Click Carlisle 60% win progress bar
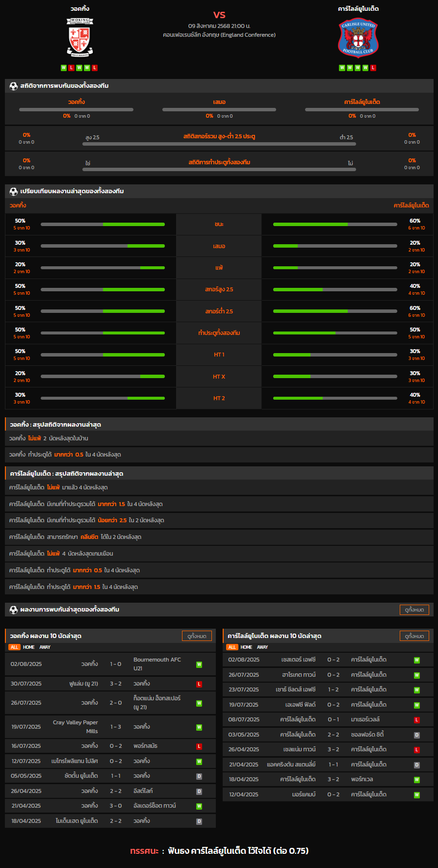438x868 pixels. click(x=335, y=225)
